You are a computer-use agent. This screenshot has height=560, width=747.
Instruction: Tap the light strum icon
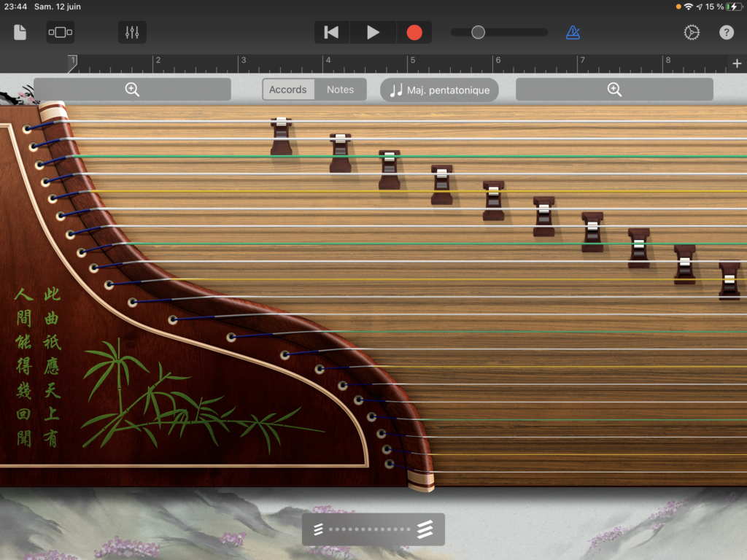(318, 529)
